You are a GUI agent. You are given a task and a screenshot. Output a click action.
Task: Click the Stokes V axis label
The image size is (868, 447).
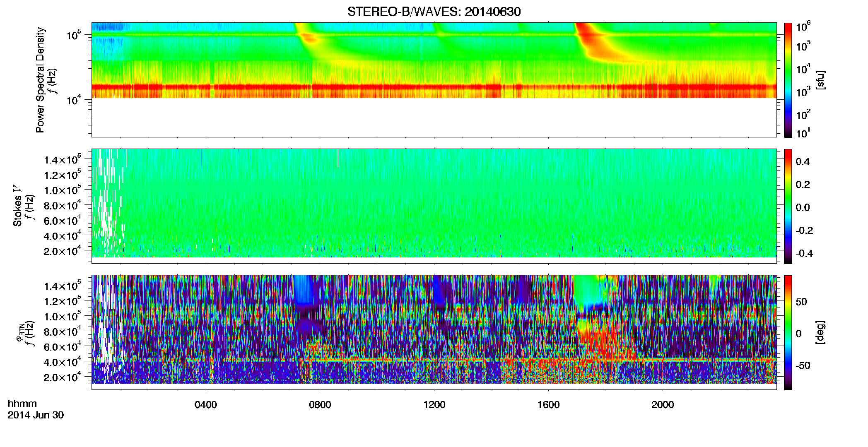(17, 205)
